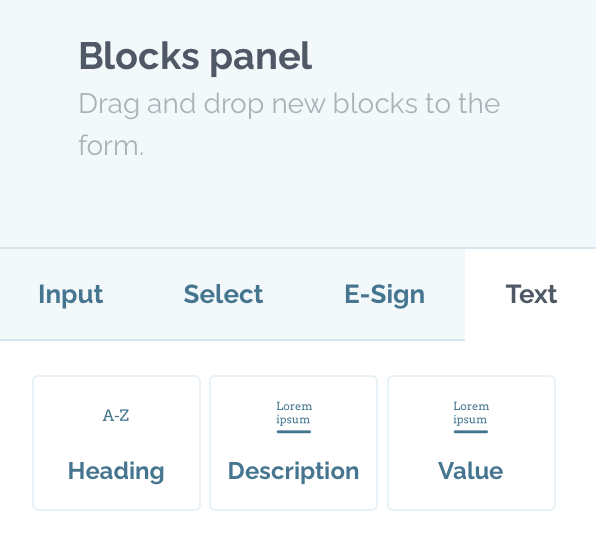This screenshot has height=553, width=596.
Task: Click the word 'form.' in the subtitle
Action: (x=111, y=146)
